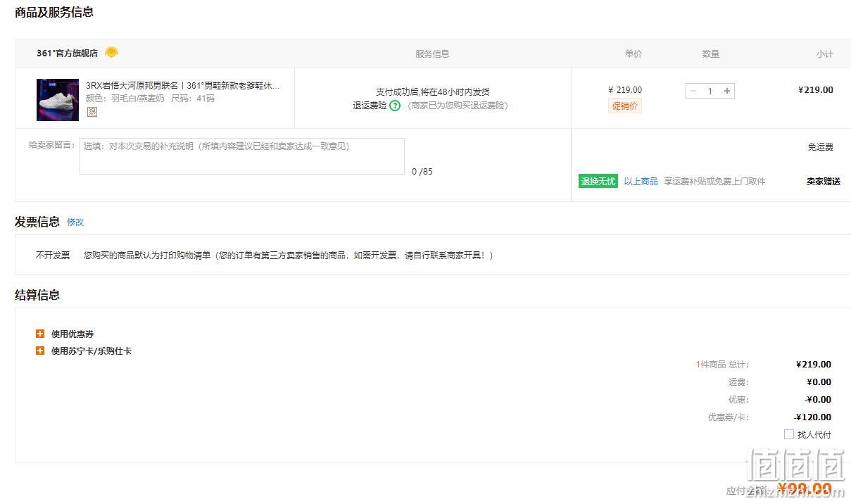Decrease quantity with the minus button
The width and height of the screenshot is (851, 504).
693,91
